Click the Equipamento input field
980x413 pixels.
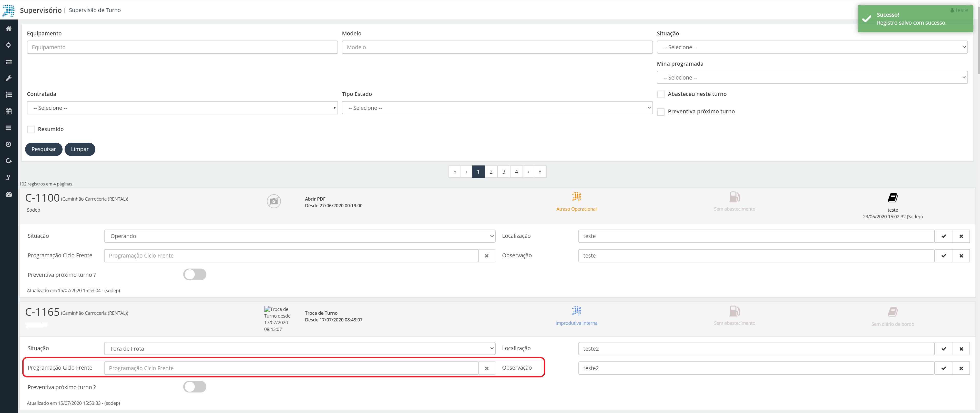point(182,47)
